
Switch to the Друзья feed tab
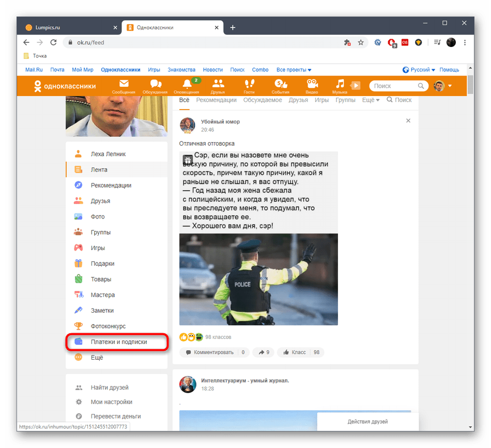(x=298, y=100)
